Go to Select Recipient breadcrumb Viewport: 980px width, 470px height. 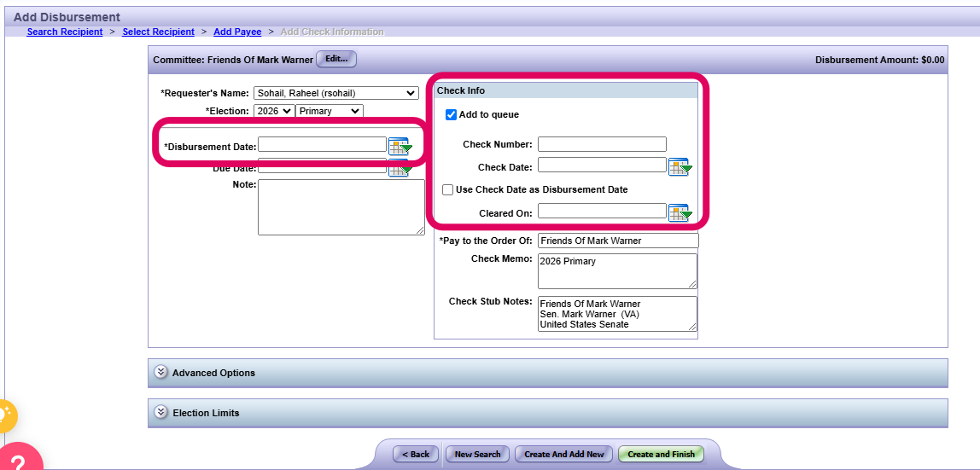coord(158,32)
